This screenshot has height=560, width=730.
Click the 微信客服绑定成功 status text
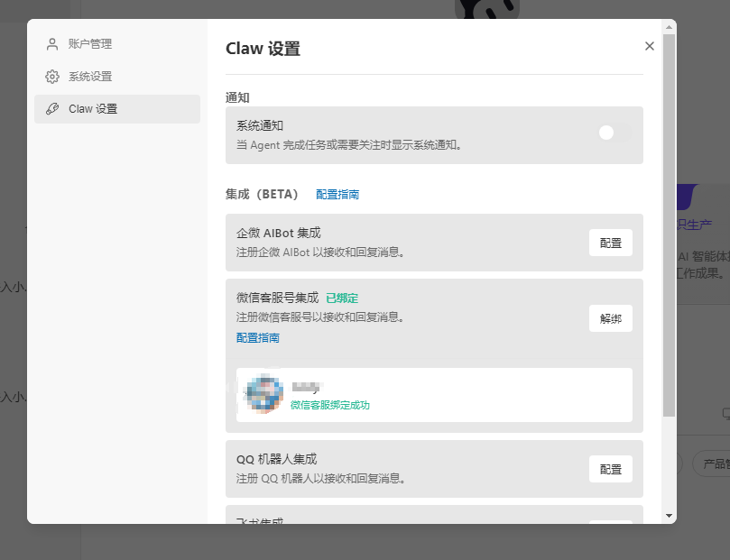(330, 405)
